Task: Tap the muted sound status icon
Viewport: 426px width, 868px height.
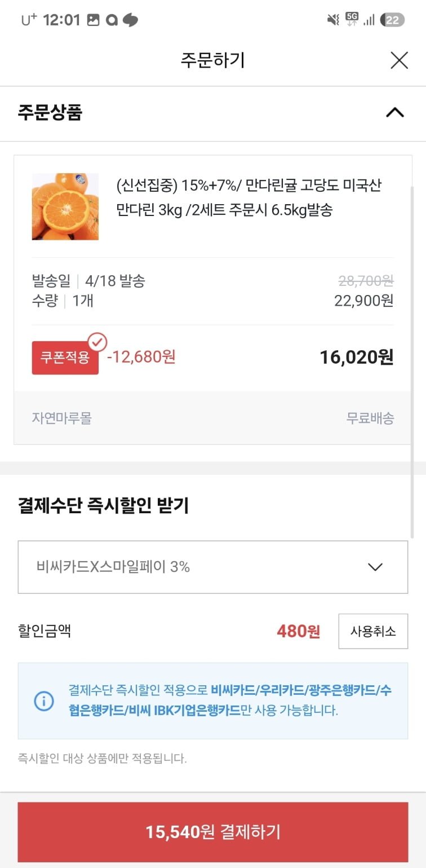Action: click(x=333, y=20)
